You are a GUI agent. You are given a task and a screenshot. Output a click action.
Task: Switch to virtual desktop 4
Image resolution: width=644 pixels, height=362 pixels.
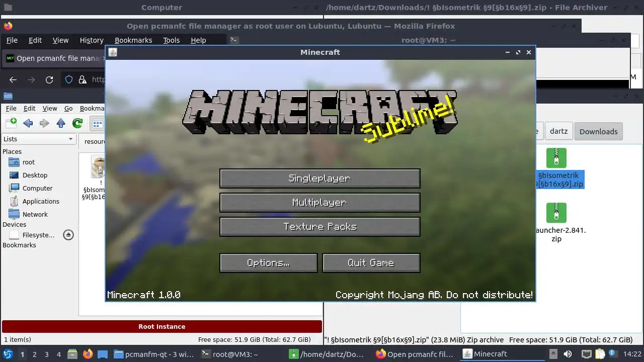click(59, 354)
